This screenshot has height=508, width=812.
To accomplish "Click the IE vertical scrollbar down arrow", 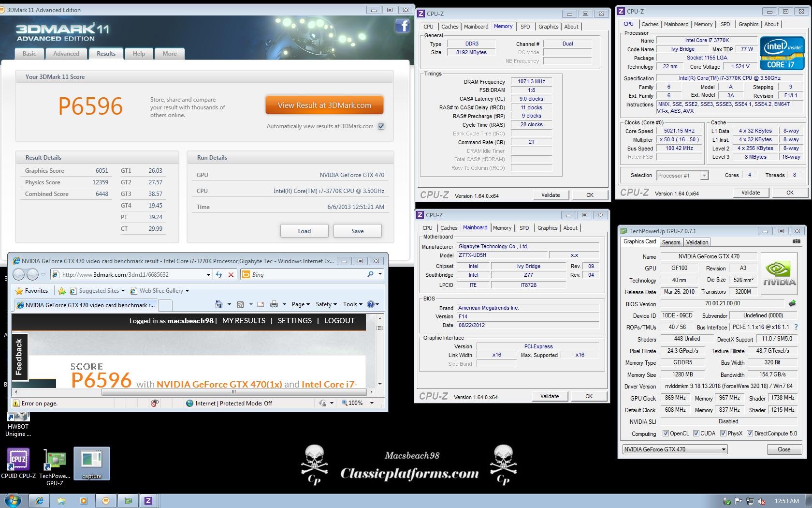I will point(380,384).
